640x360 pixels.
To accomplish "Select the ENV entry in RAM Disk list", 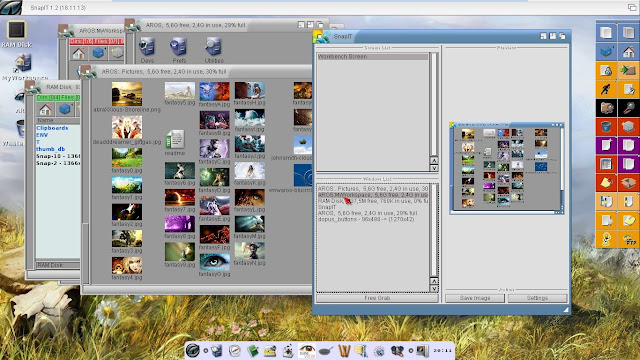I will pyautogui.click(x=42, y=135).
